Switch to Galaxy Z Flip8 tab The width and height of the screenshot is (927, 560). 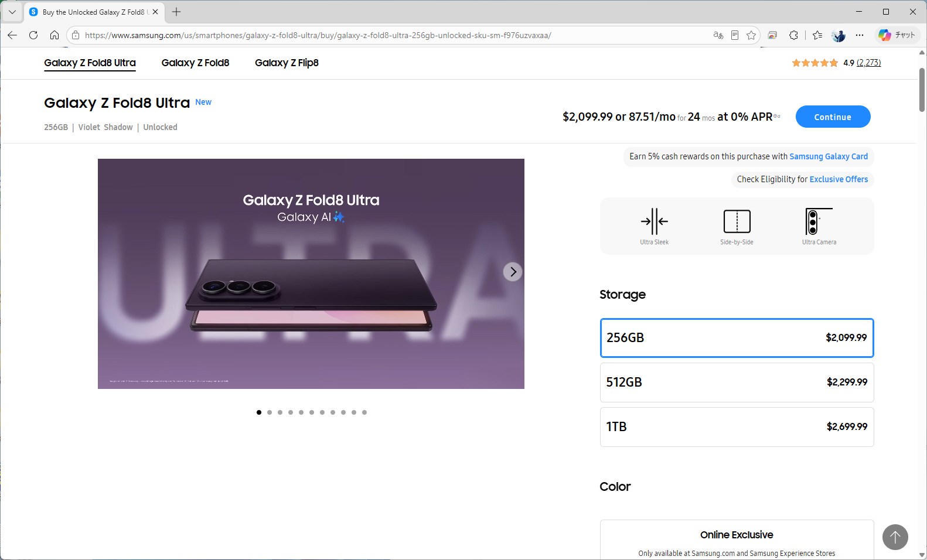287,63
